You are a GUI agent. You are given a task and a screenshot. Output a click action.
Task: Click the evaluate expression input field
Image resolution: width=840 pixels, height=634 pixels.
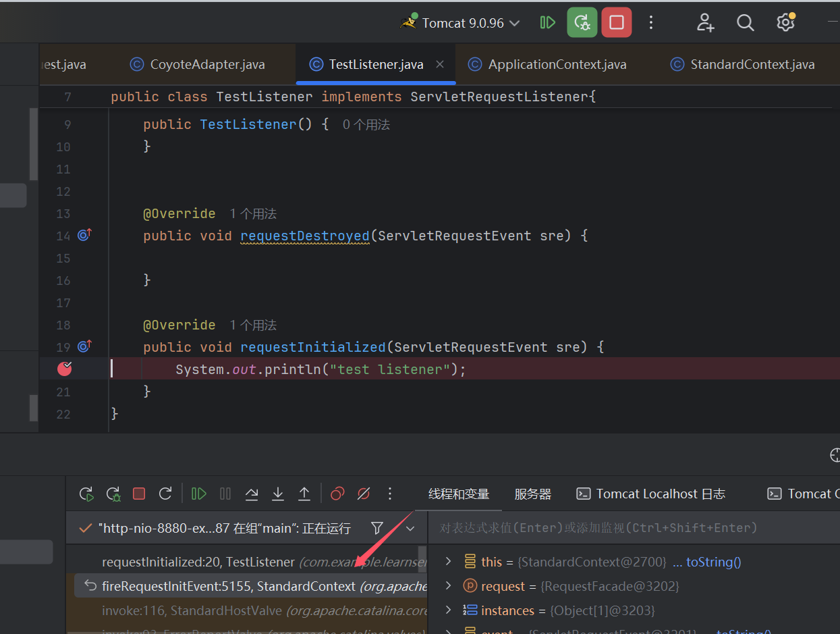[634, 527]
